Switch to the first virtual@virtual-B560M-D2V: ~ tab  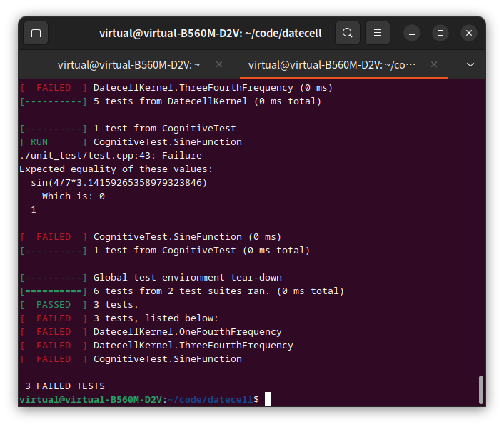coord(128,64)
